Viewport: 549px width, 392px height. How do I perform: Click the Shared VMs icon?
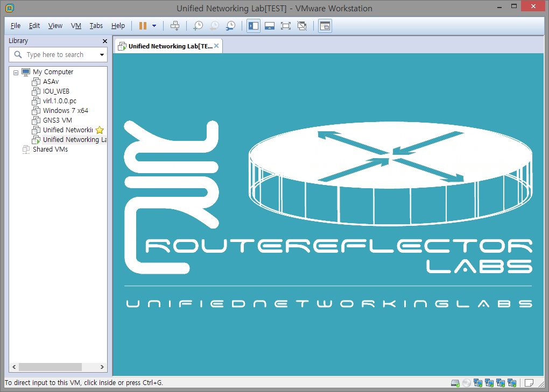26,149
